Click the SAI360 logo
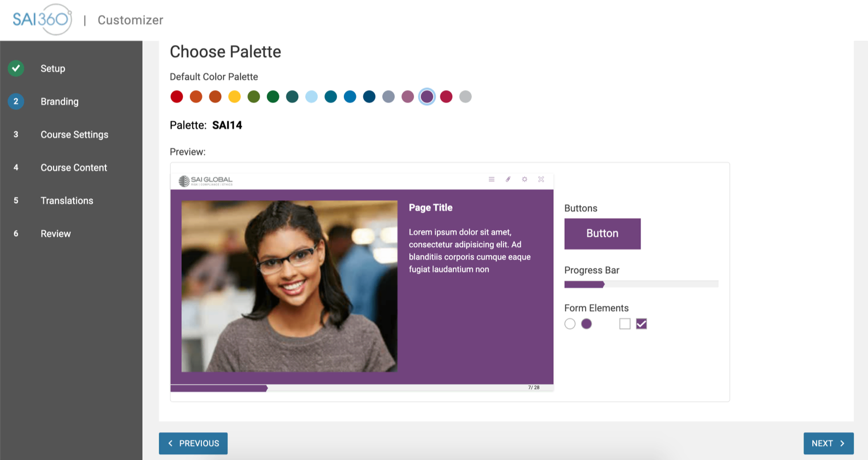The image size is (868, 460). [x=42, y=19]
